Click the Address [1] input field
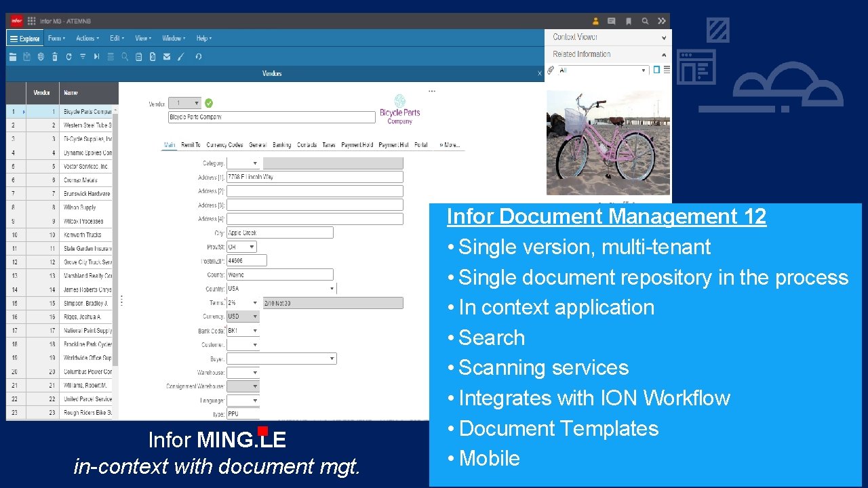 (315, 177)
